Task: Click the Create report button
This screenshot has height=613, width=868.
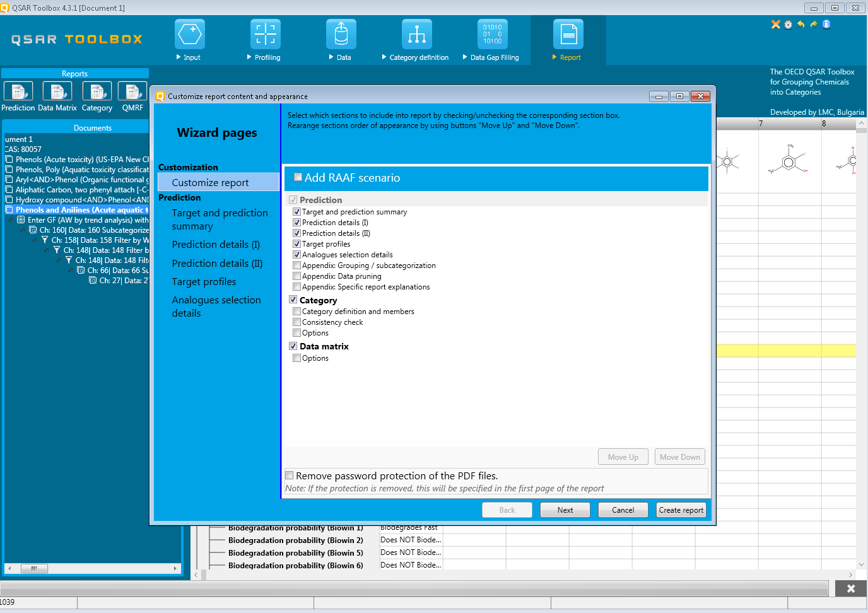Action: (681, 510)
